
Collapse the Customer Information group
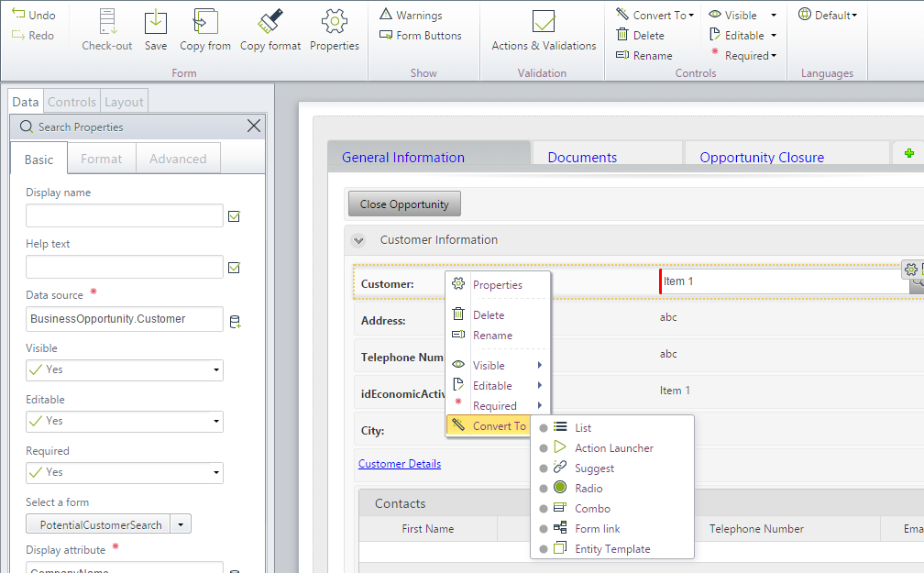click(x=357, y=240)
